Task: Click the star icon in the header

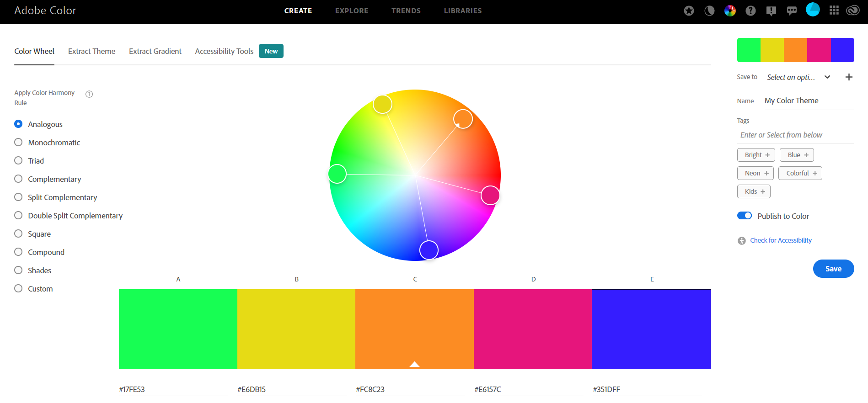Action: click(x=689, y=11)
